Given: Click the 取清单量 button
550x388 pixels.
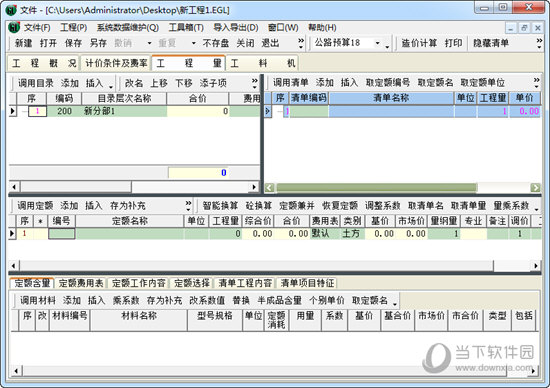Looking at the screenshot, I should pos(468,206).
